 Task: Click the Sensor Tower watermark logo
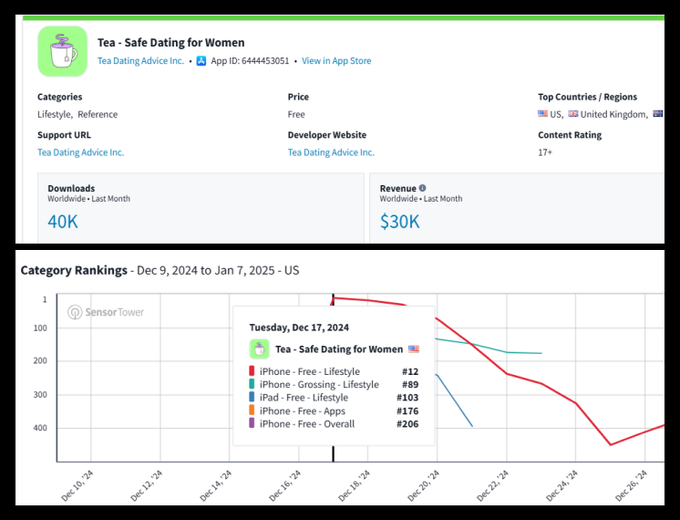click(106, 312)
